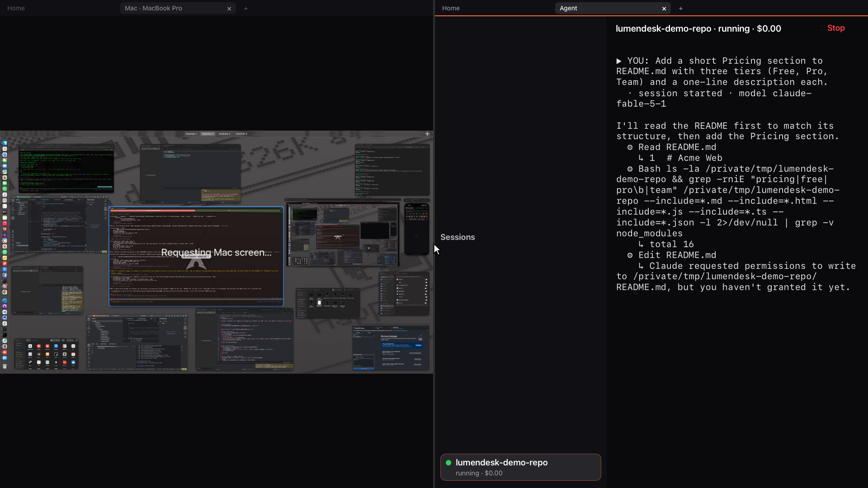The height and width of the screenshot is (488, 868).
Task: Click the session title 'lumendesk-demo-repo · running · $0.00'
Action: 698,28
